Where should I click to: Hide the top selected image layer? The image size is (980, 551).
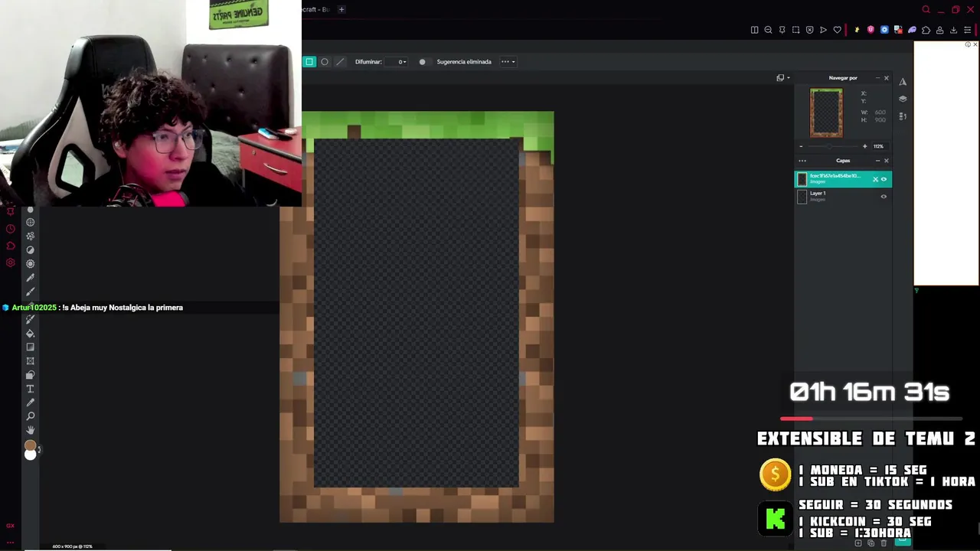pyautogui.click(x=884, y=179)
